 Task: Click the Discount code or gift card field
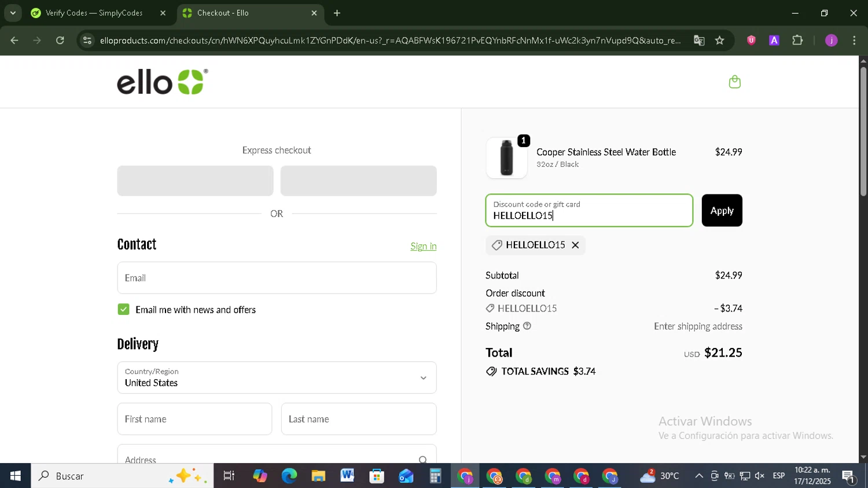(x=589, y=211)
